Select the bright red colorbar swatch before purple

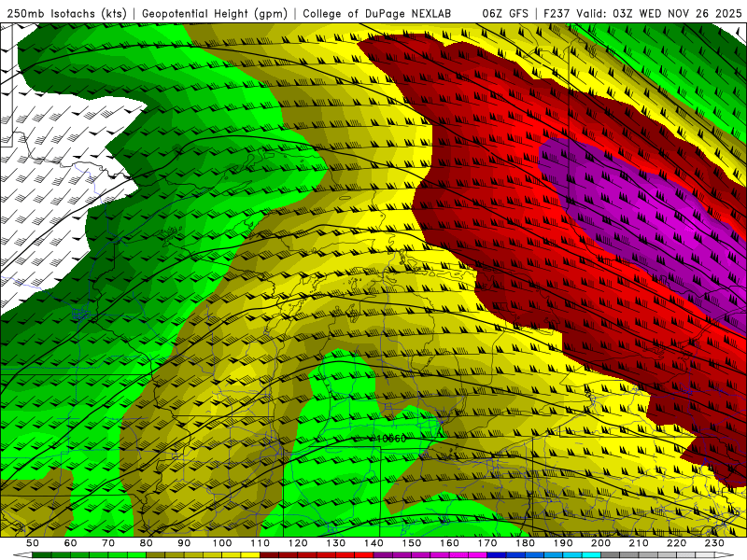364,554
